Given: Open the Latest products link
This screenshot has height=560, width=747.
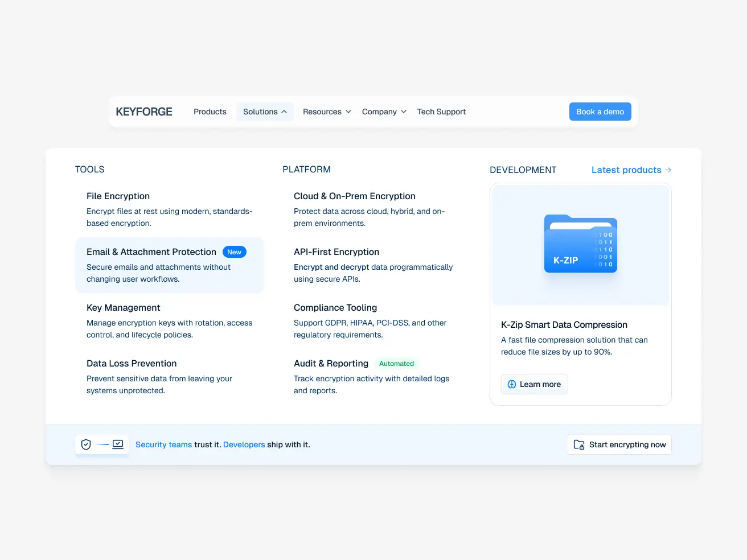Looking at the screenshot, I should pyautogui.click(x=626, y=170).
